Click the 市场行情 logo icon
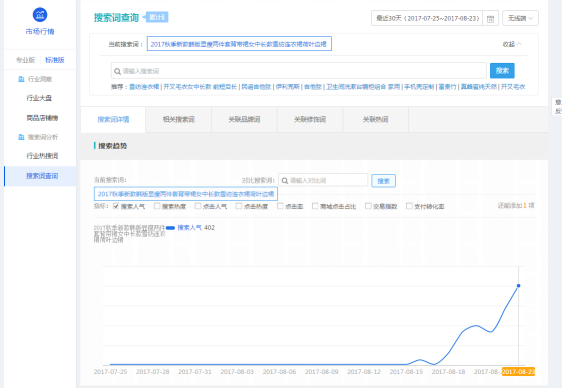The image size is (562, 388). (40, 15)
